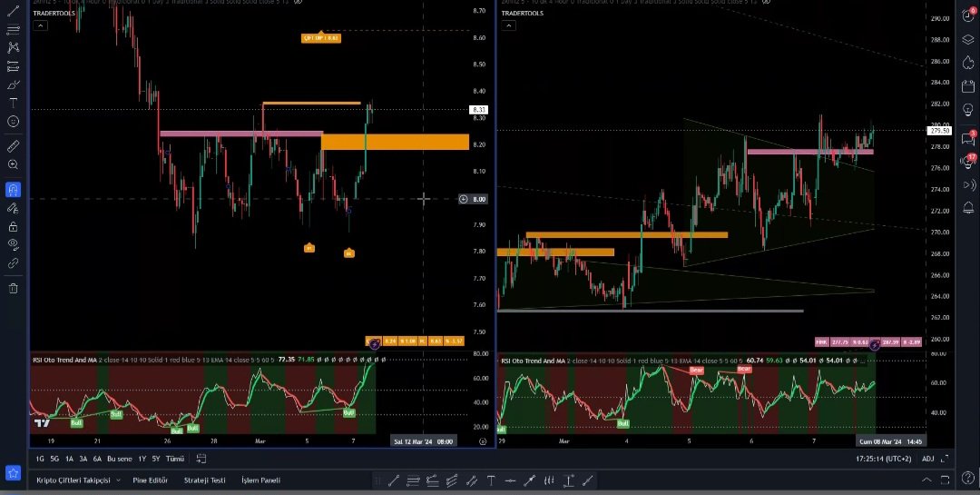Screen dimensions: 980x495
Task: Set the 5G time range
Action: pos(54,459)
